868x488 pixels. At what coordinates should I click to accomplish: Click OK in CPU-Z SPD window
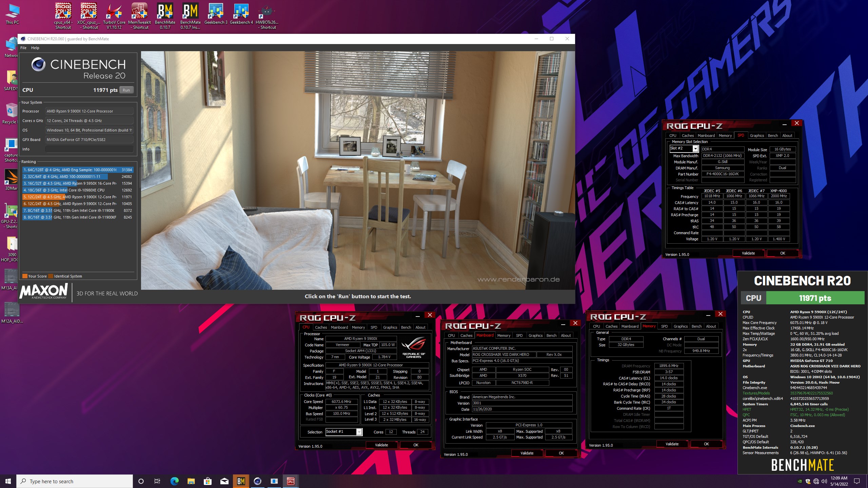(783, 253)
